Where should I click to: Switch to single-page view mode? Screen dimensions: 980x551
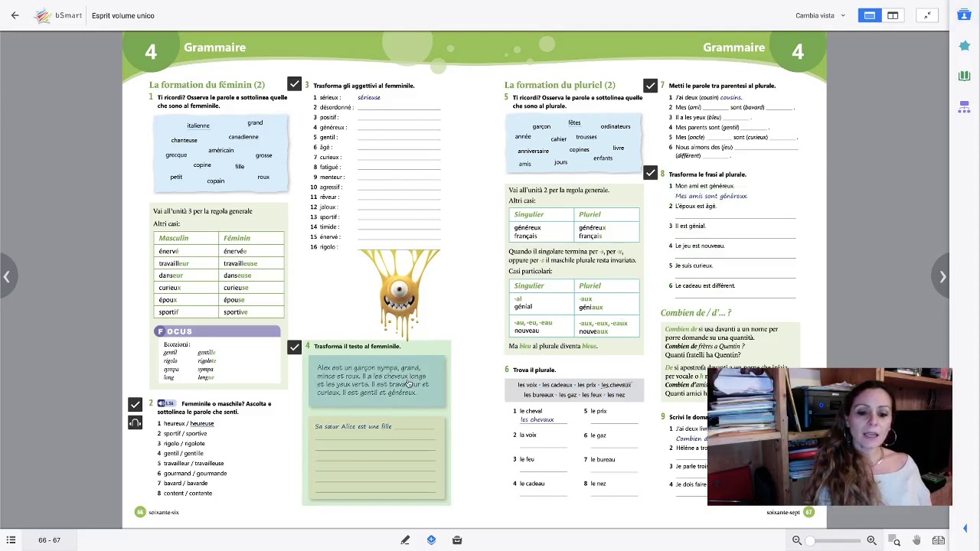click(x=870, y=15)
